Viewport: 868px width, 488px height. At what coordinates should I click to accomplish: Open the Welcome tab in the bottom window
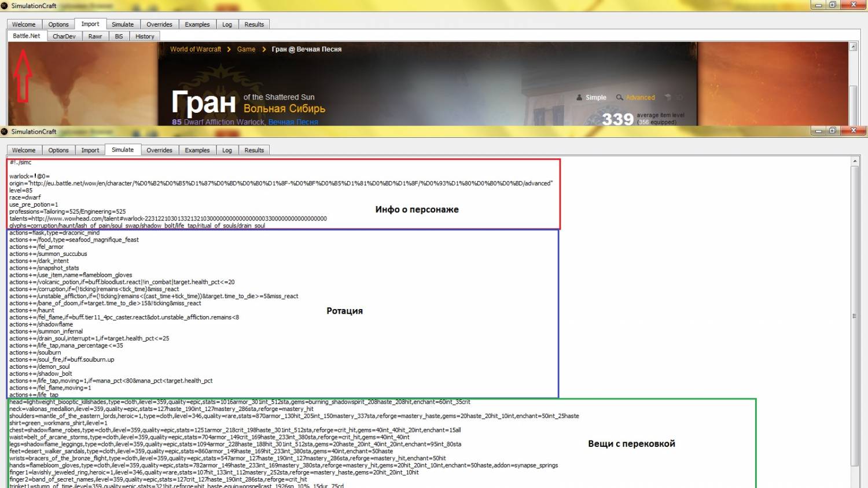(x=24, y=150)
